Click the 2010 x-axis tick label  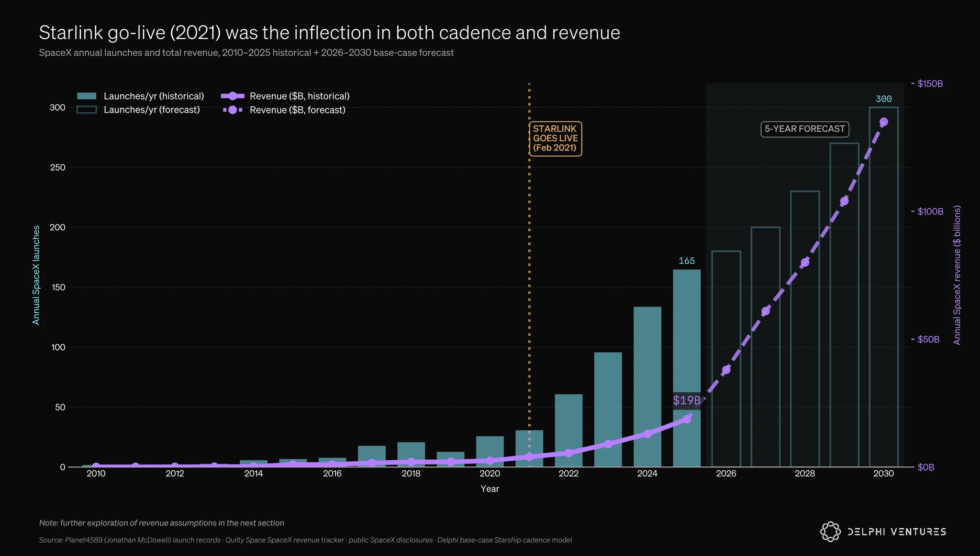point(96,474)
